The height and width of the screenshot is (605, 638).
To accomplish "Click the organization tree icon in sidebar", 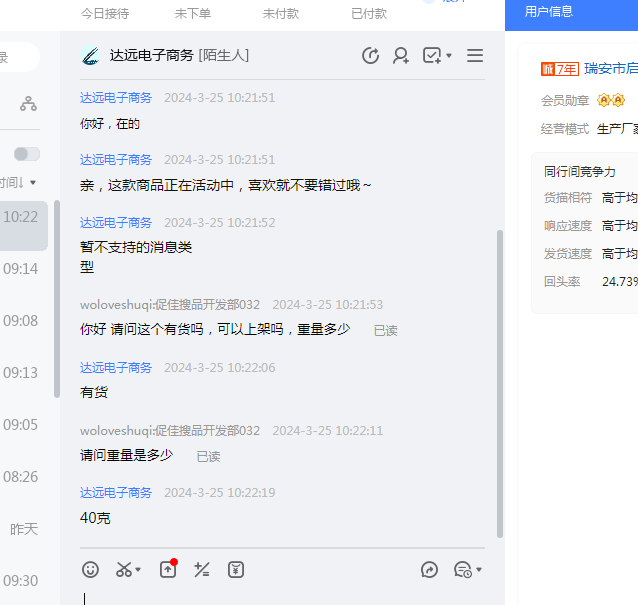I will (x=28, y=103).
